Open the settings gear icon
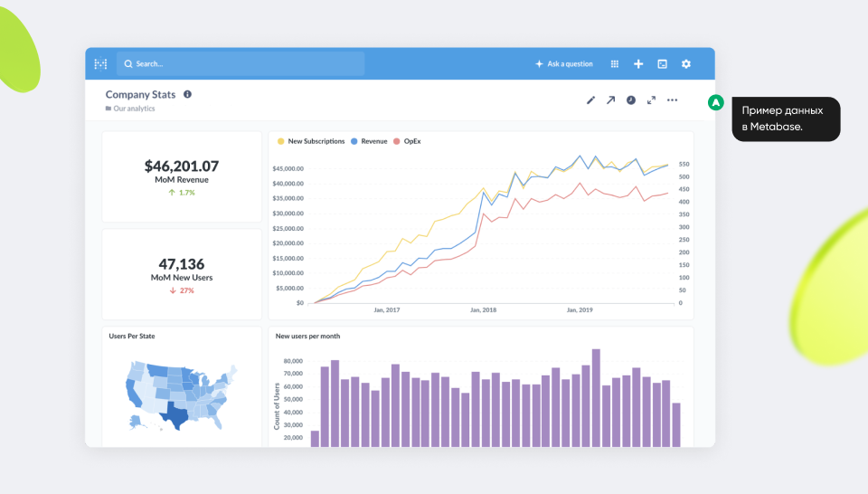Screen dimensions: 868x494 pos(686,64)
